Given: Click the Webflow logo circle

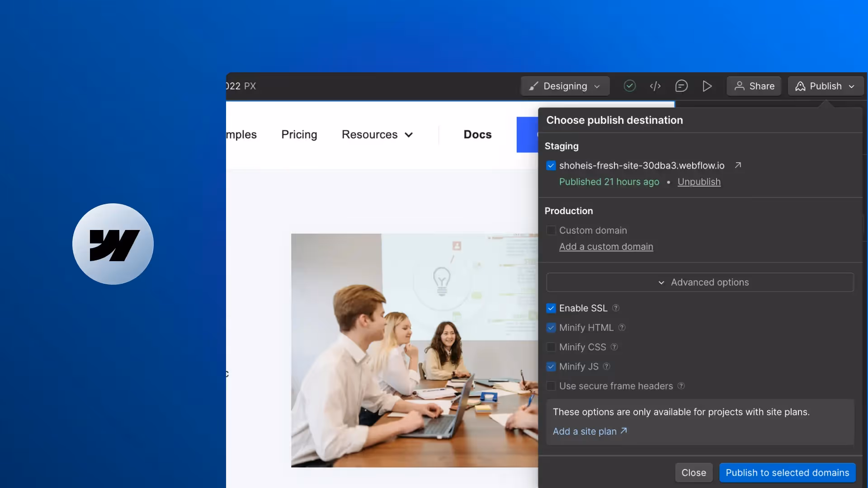Looking at the screenshot, I should tap(113, 244).
